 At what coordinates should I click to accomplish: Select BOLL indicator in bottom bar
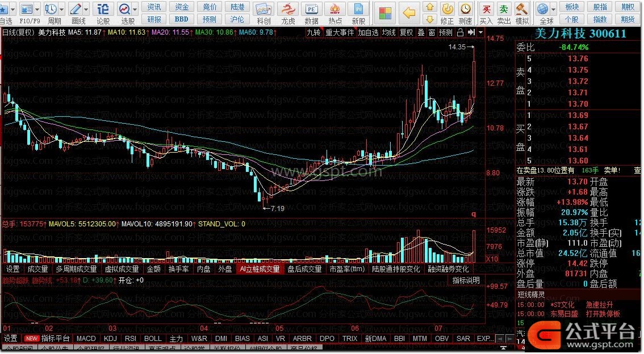click(153, 339)
